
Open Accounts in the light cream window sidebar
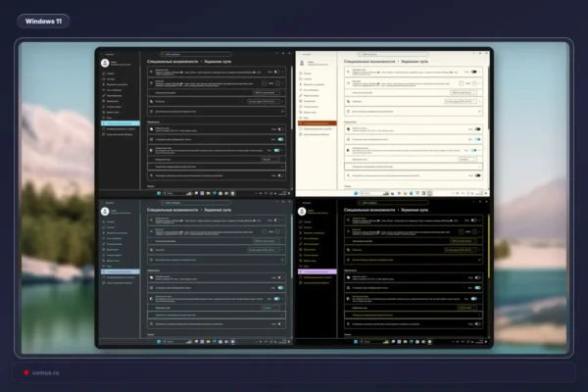[310, 107]
